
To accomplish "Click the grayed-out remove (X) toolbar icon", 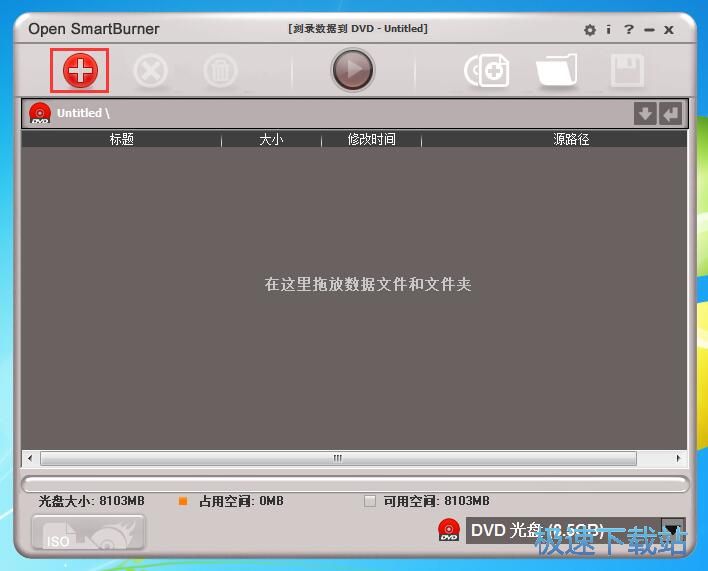I will [150, 70].
